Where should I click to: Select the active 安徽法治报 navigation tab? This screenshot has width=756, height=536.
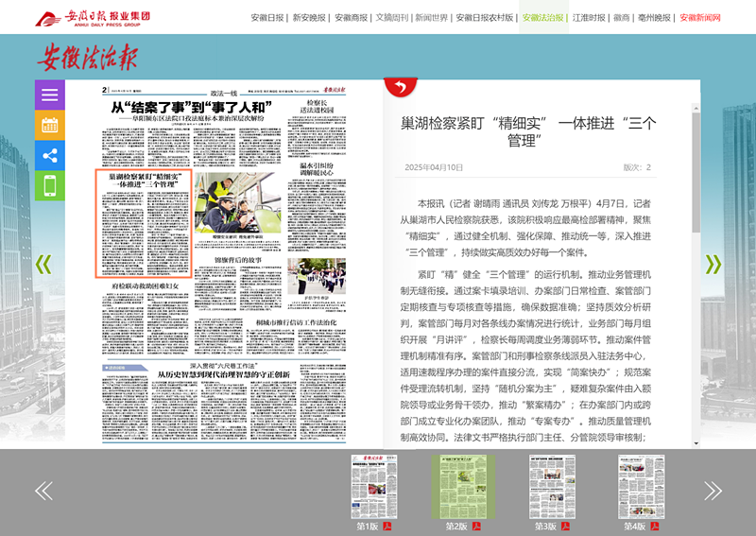tap(542, 18)
